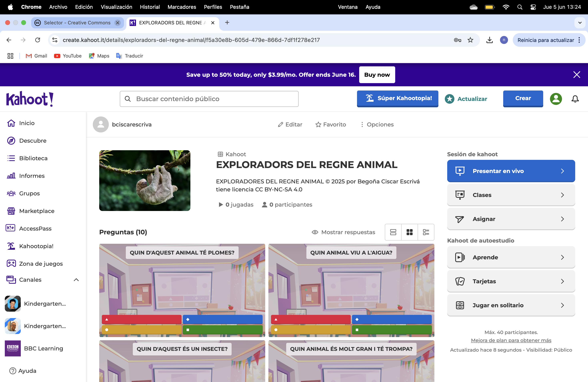Expand Chrome tab search dropdown arrow
This screenshot has height=382, width=588.
tap(580, 23)
